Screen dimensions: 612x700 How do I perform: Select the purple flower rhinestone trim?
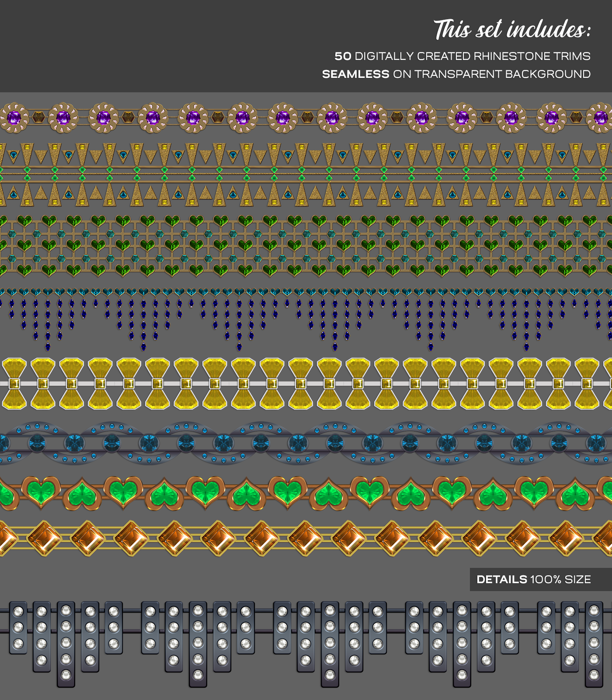click(306, 118)
